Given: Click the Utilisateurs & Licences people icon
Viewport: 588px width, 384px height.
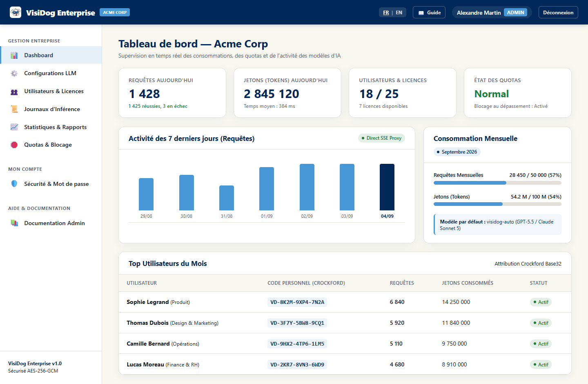Looking at the screenshot, I should tap(14, 91).
